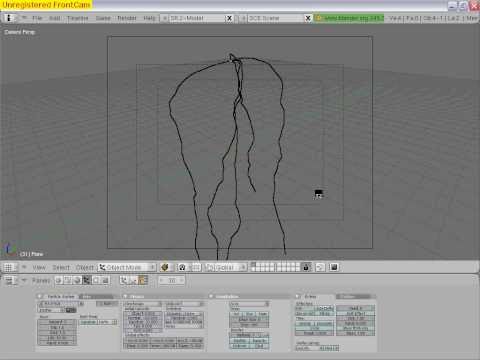This screenshot has height=360, width=480.
Task: Open the Game menu
Action: click(x=103, y=18)
